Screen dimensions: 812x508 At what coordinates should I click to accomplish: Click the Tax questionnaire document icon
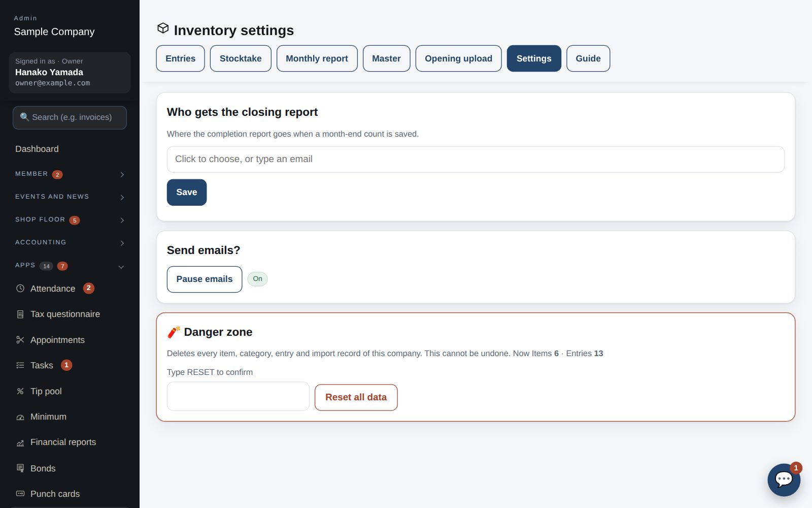[x=20, y=314]
